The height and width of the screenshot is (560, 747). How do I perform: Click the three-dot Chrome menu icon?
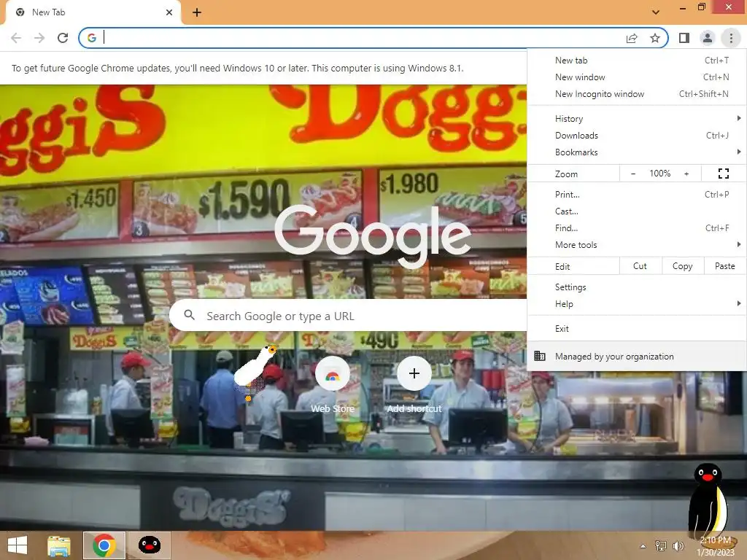coord(731,38)
